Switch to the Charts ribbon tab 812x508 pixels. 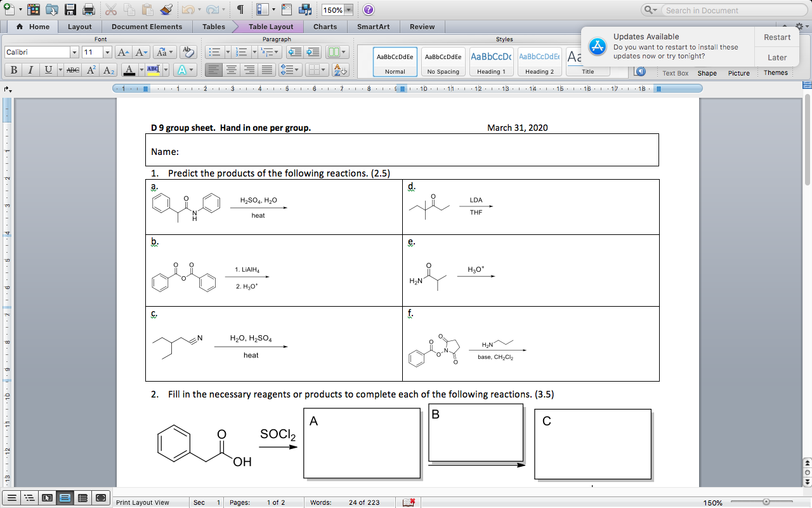click(325, 27)
